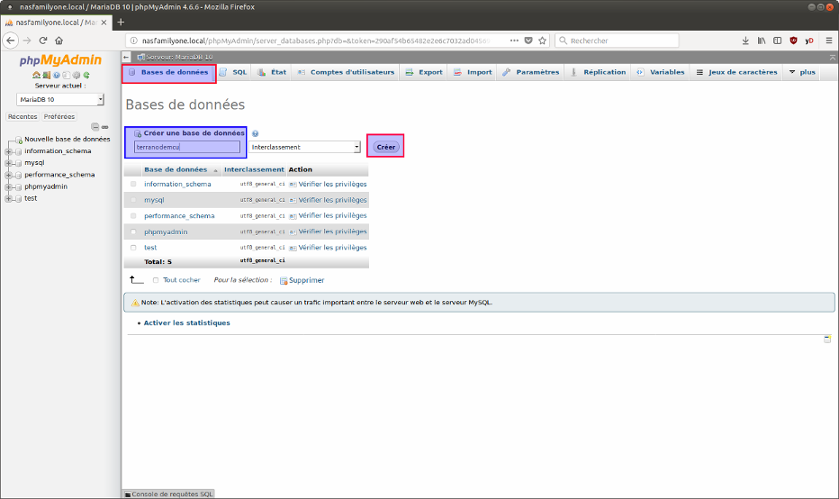Expand the performance_schema tree node
The width and height of the screenshot is (839, 499).
coord(9,175)
